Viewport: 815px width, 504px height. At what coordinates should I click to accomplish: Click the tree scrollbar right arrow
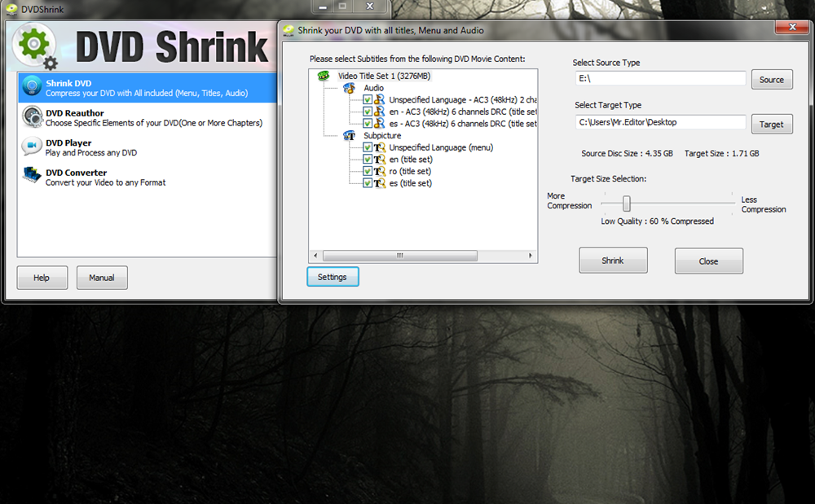pos(531,256)
